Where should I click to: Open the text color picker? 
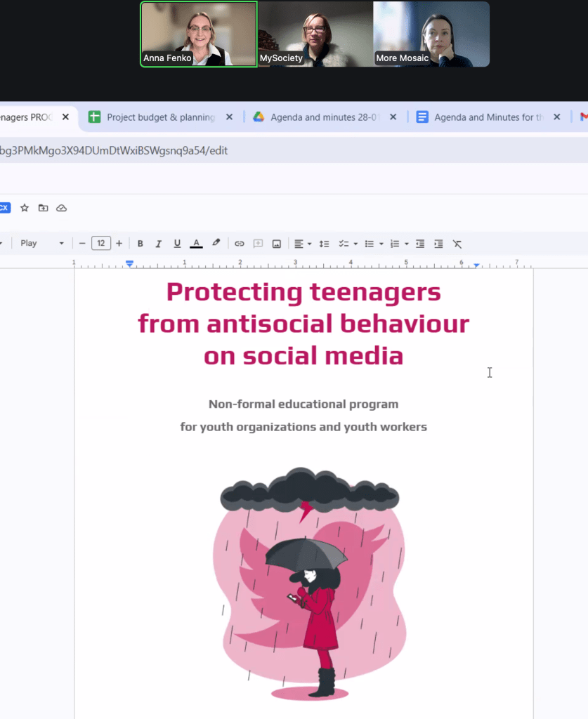pyautogui.click(x=197, y=244)
